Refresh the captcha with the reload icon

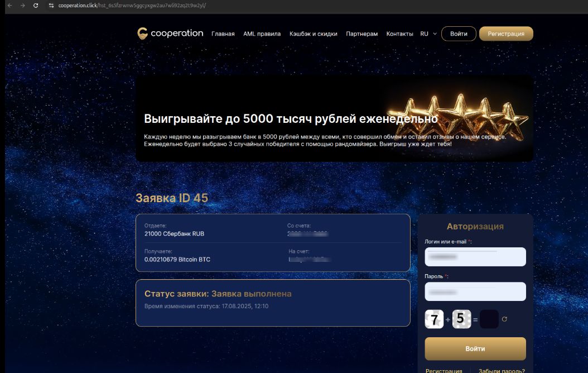point(504,319)
